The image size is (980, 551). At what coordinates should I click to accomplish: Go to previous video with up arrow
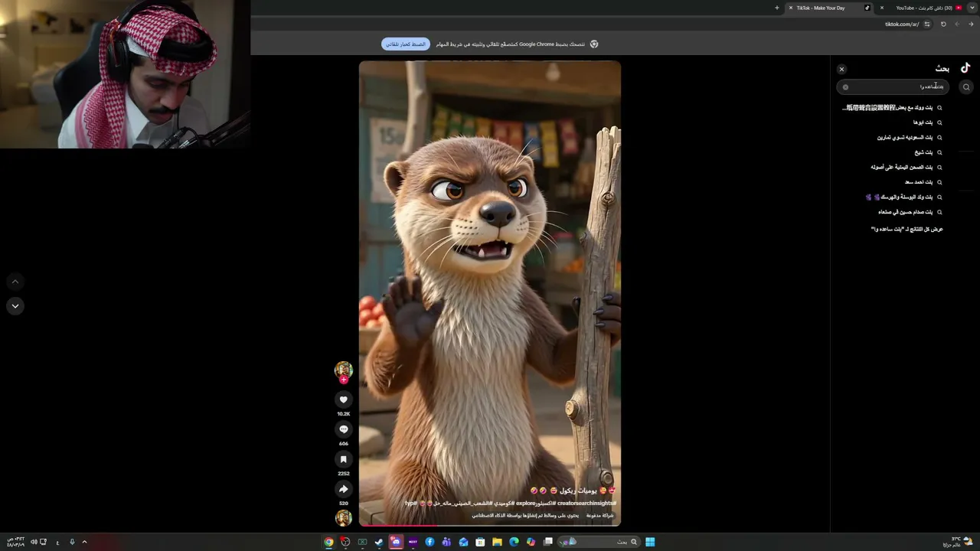click(x=15, y=282)
